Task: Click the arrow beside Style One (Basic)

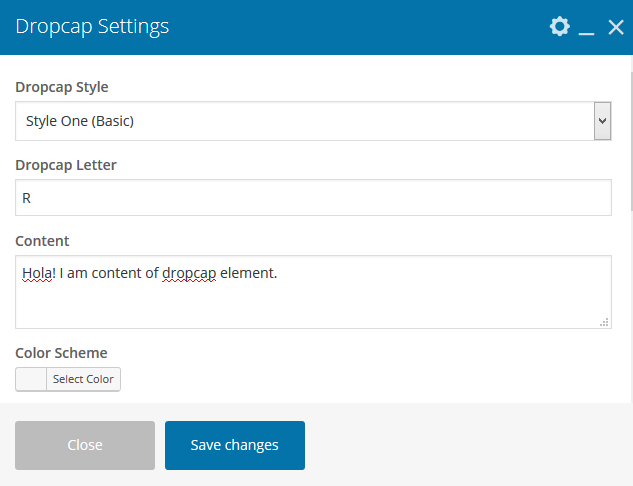Action: tap(602, 121)
